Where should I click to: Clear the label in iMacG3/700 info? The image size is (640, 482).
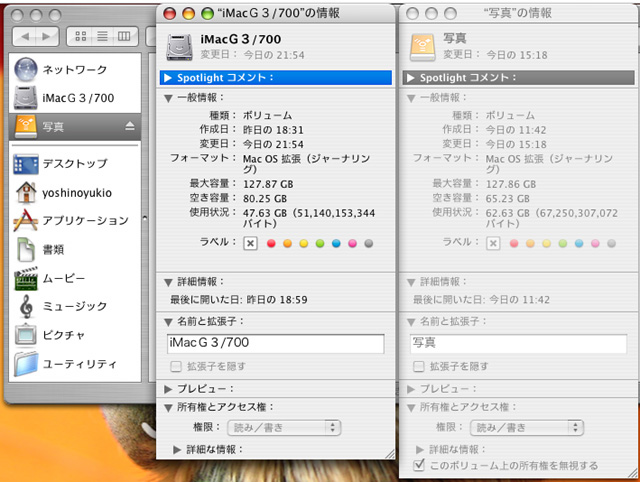coord(250,244)
